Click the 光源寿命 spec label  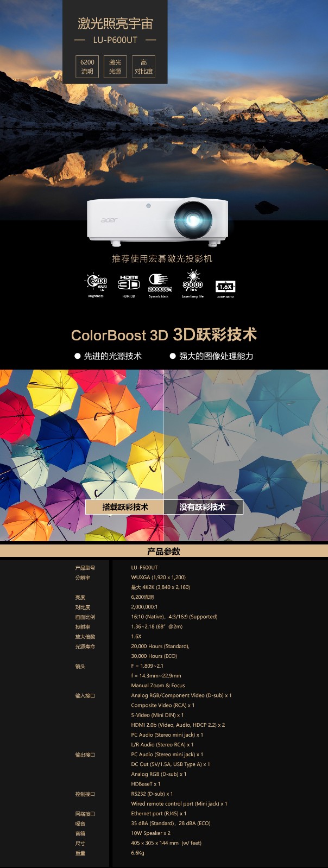[85, 646]
